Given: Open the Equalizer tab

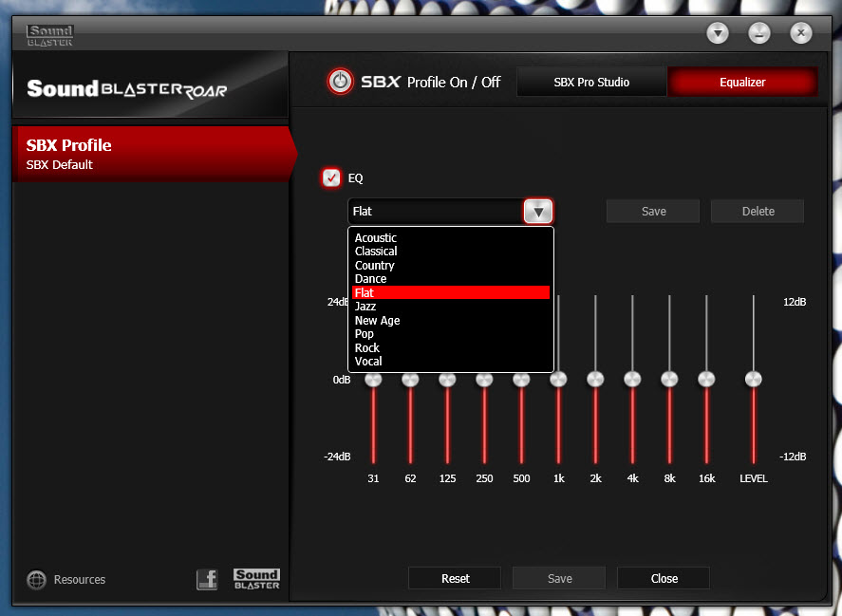Looking at the screenshot, I should coord(742,83).
